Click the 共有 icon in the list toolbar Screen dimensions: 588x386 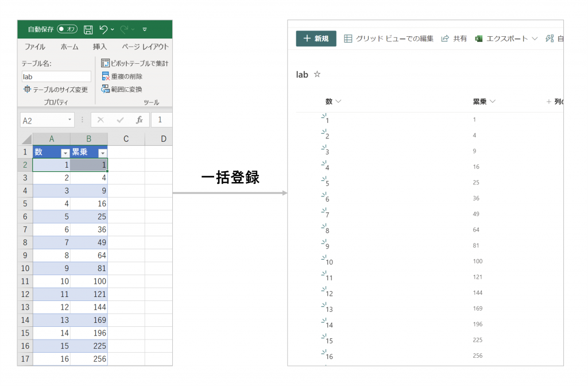tap(445, 39)
